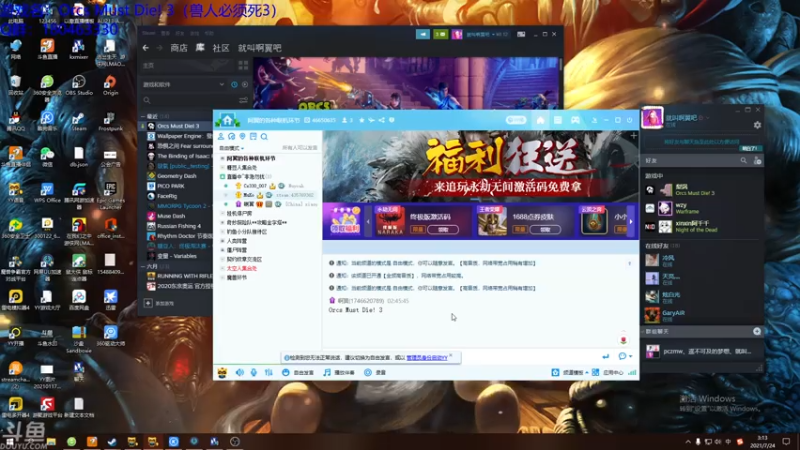
Task: Click the add game plus button in Steam
Action: [148, 303]
